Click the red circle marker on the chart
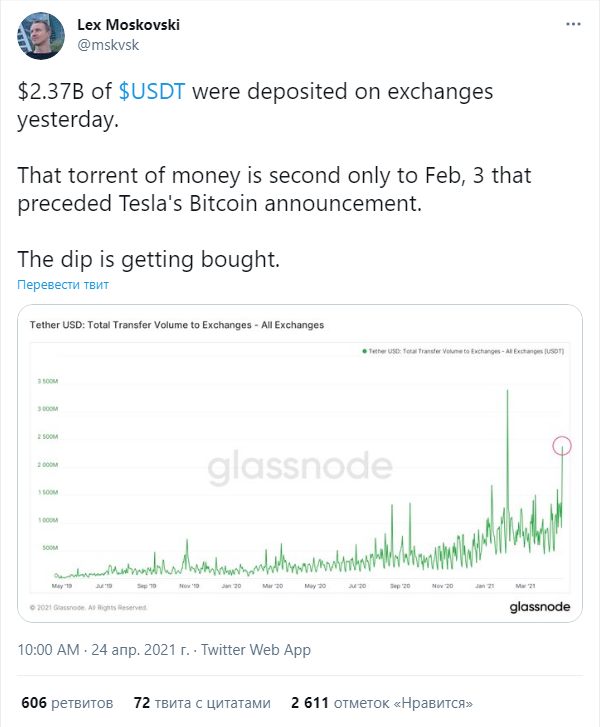The width and height of the screenshot is (602, 727). coord(562,446)
